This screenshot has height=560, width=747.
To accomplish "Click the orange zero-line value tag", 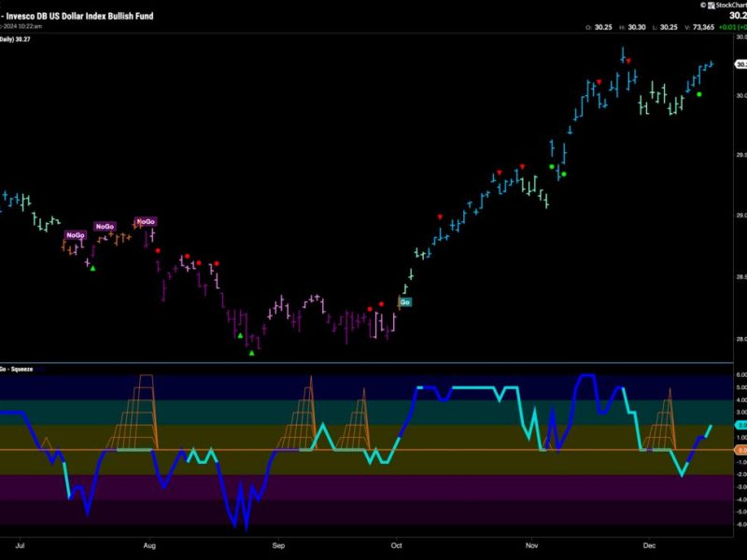I will pos(741,450).
